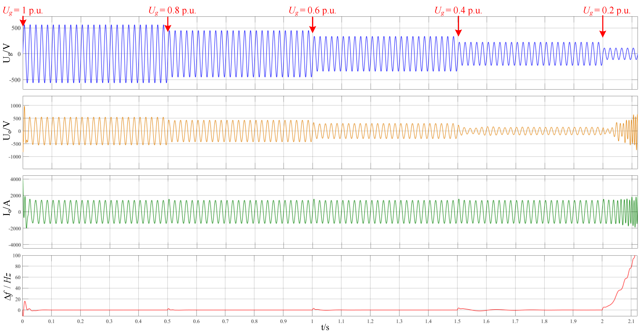Click the red arrow below 'Ug = 0.8 p.u.'
Screen dimensions: 644x335
(168, 24)
